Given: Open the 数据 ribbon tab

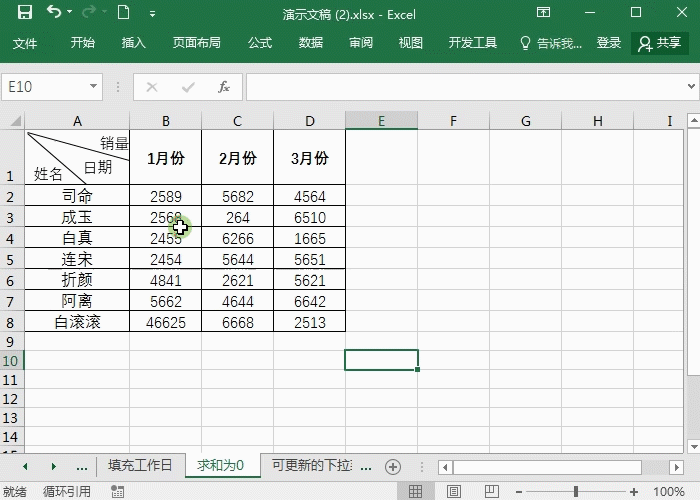Looking at the screenshot, I should click(311, 43).
